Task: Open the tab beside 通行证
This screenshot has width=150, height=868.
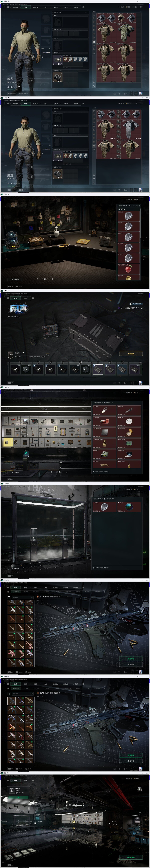Action: point(26,298)
